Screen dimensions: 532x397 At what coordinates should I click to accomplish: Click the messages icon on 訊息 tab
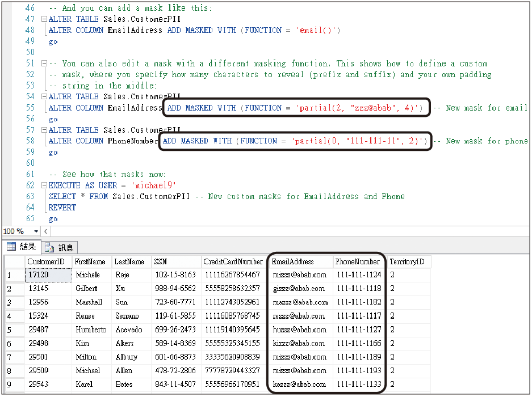[x=49, y=248]
